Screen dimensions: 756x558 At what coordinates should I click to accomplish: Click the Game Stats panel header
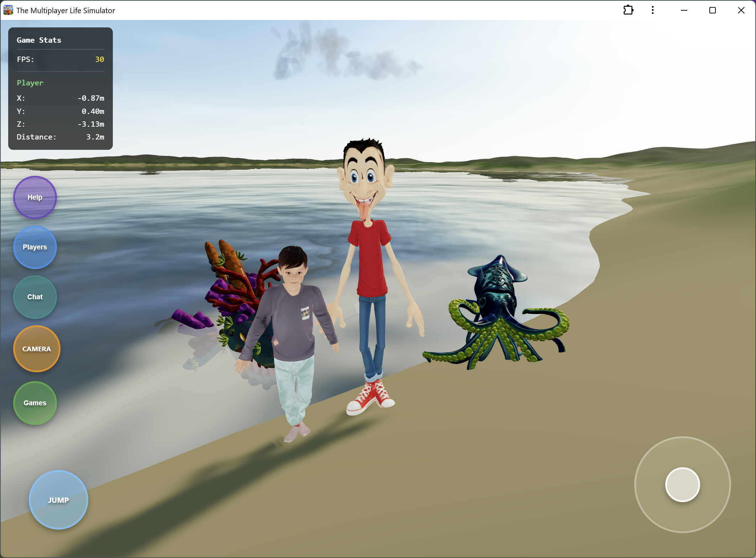39,40
